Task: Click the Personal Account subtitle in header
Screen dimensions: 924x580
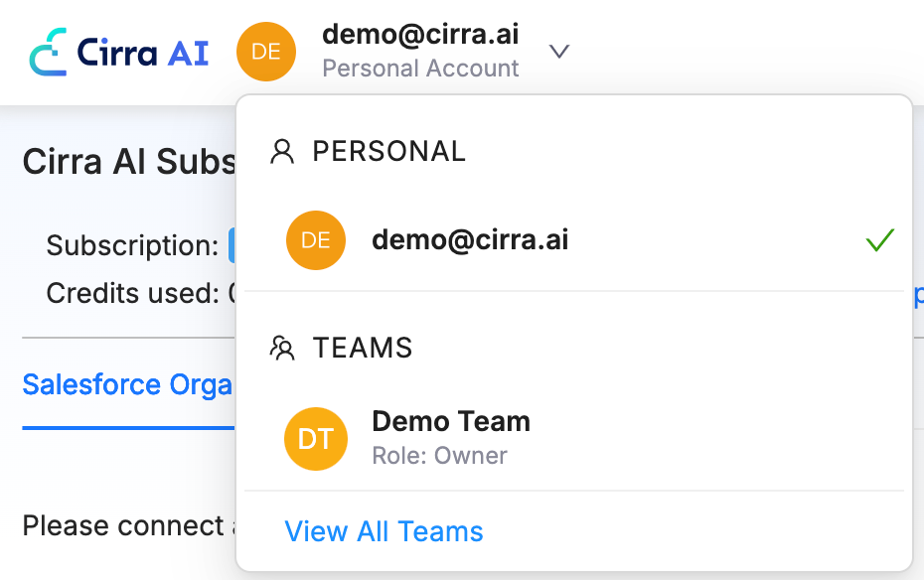Action: coord(420,69)
